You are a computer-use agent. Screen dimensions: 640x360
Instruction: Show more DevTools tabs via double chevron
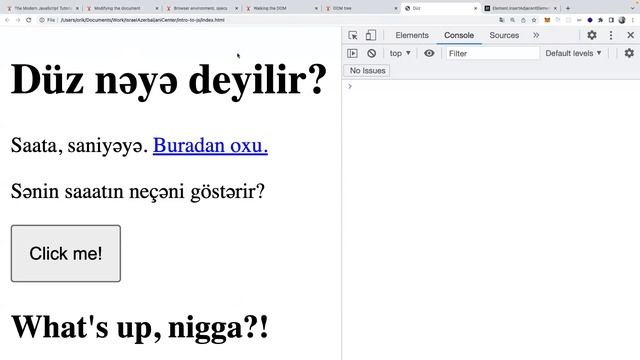click(536, 36)
